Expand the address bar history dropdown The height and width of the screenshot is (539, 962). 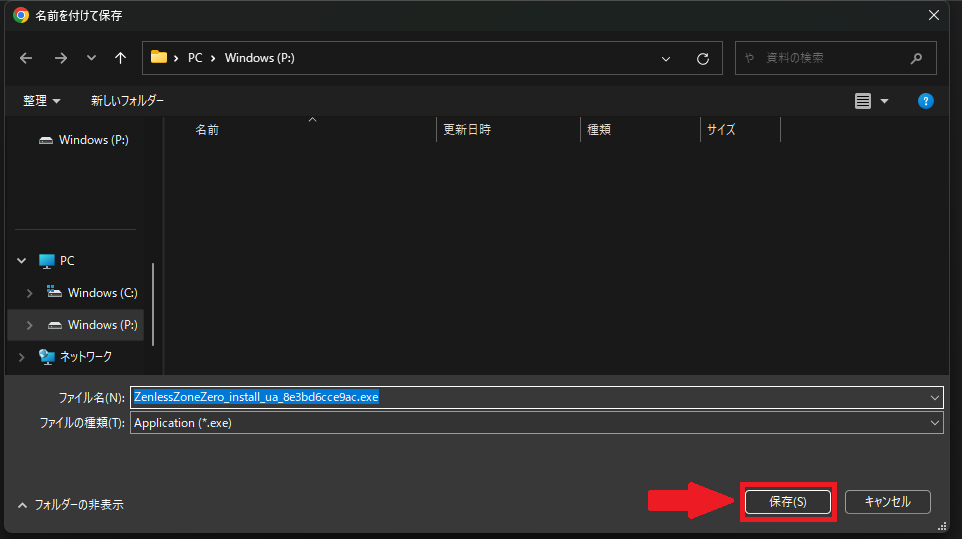[x=666, y=59]
